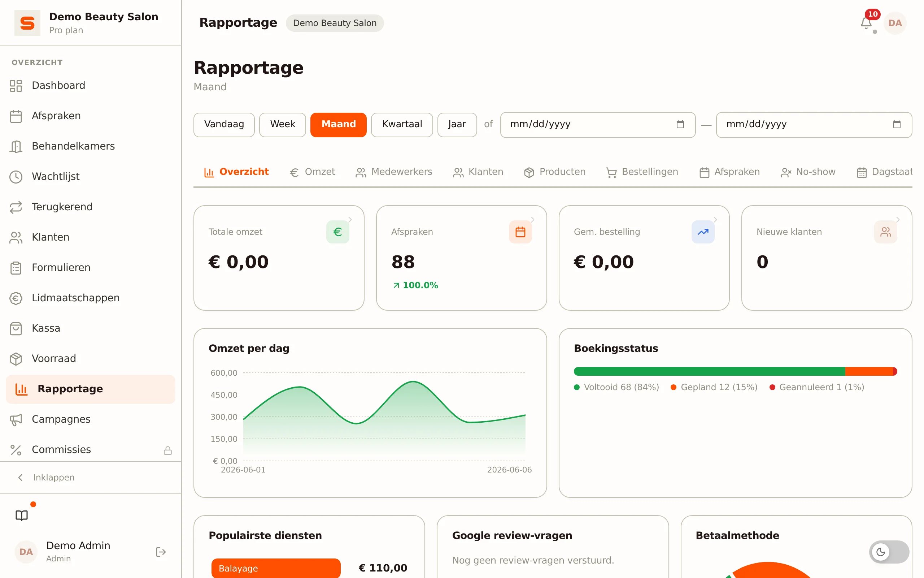Click the end date input field

[814, 125]
